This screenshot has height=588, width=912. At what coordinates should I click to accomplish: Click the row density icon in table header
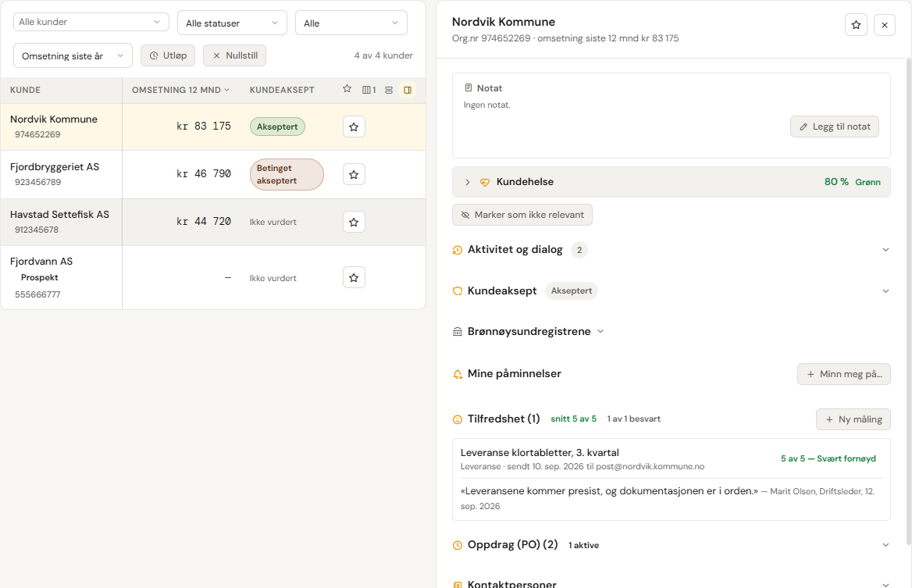coord(389,90)
